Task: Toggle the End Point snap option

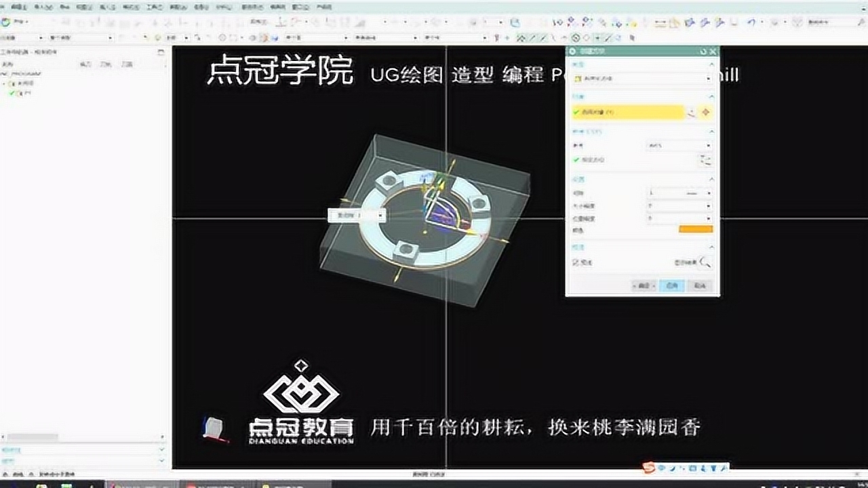Action: [x=532, y=38]
